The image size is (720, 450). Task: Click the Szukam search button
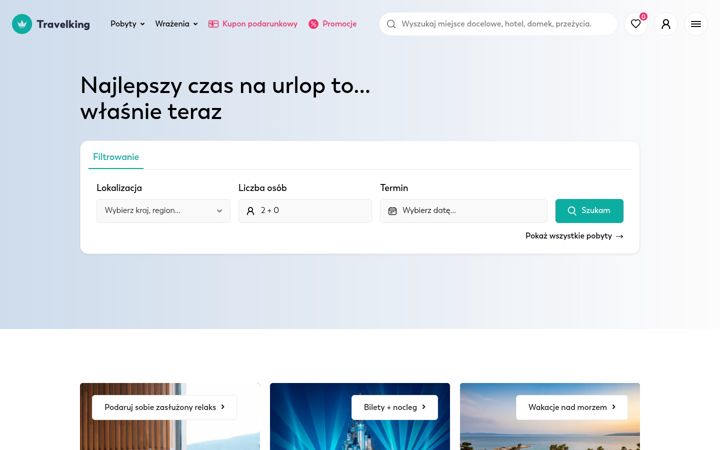pyautogui.click(x=589, y=211)
